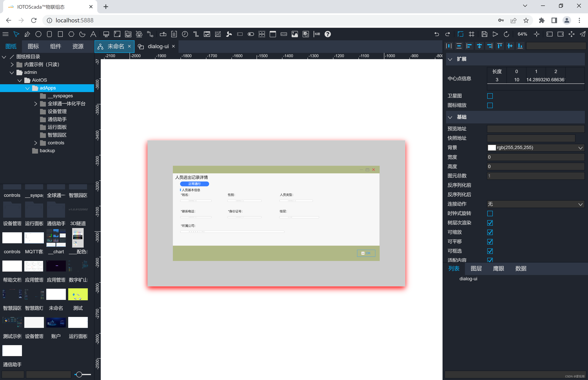This screenshot has width=588, height=380.
Task: Expand the 全球通一体化平台 folder
Action: coord(35,104)
